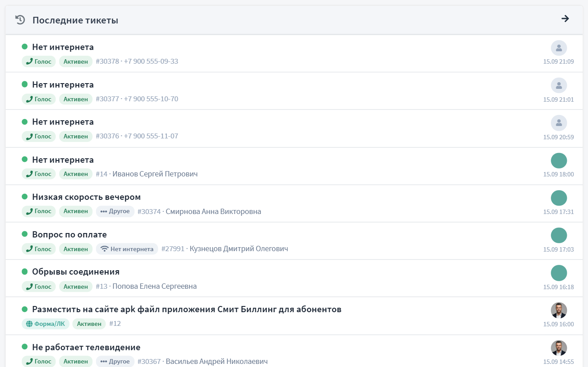Click timestamp 15.09 17:31

pos(558,212)
